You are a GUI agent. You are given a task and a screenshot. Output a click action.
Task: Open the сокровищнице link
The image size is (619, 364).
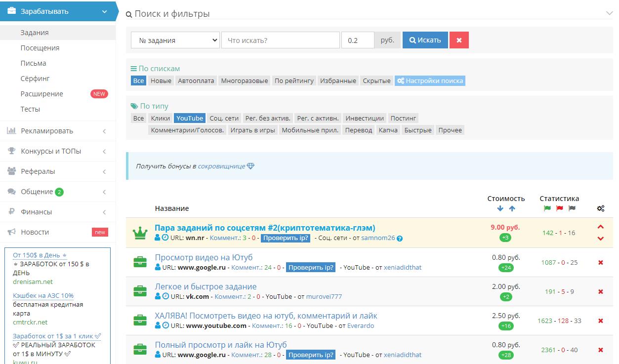(x=221, y=166)
